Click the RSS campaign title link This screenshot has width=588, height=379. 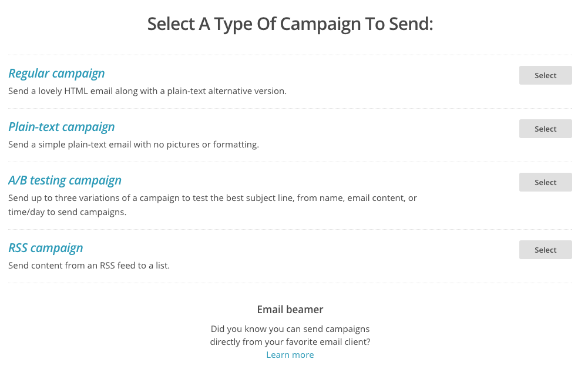(x=46, y=248)
